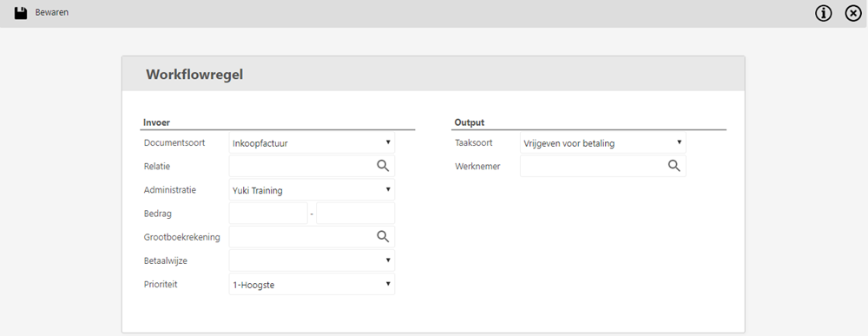
Task: Click the Workflowregel panel heading
Action: click(194, 74)
